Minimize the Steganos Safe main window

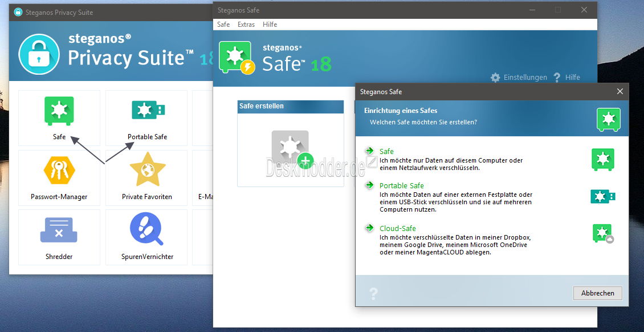[532, 10]
